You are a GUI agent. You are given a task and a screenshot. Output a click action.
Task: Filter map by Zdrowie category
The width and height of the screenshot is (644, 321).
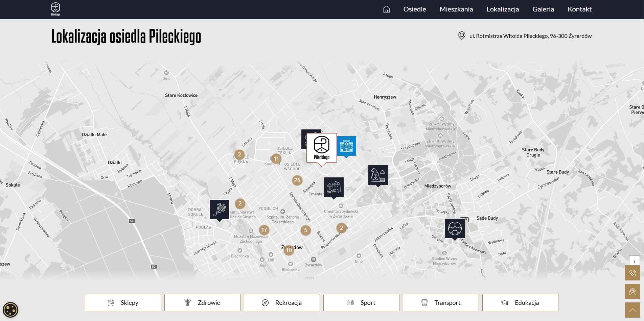point(202,302)
